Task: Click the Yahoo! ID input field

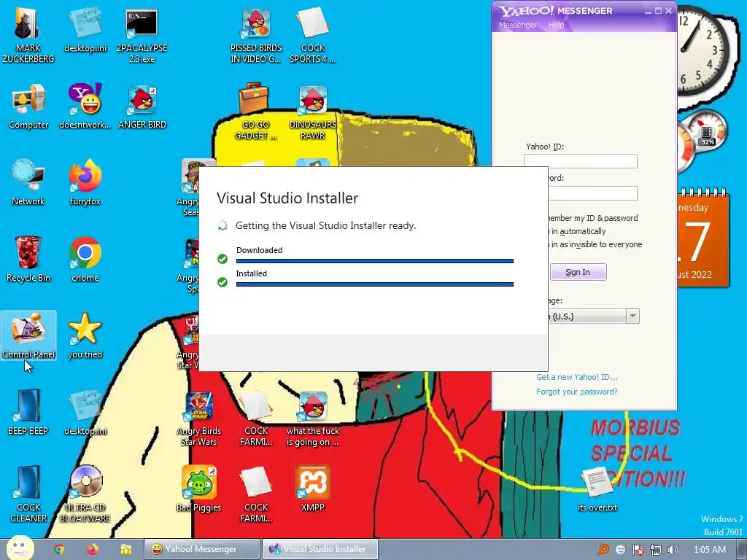Action: (x=580, y=161)
